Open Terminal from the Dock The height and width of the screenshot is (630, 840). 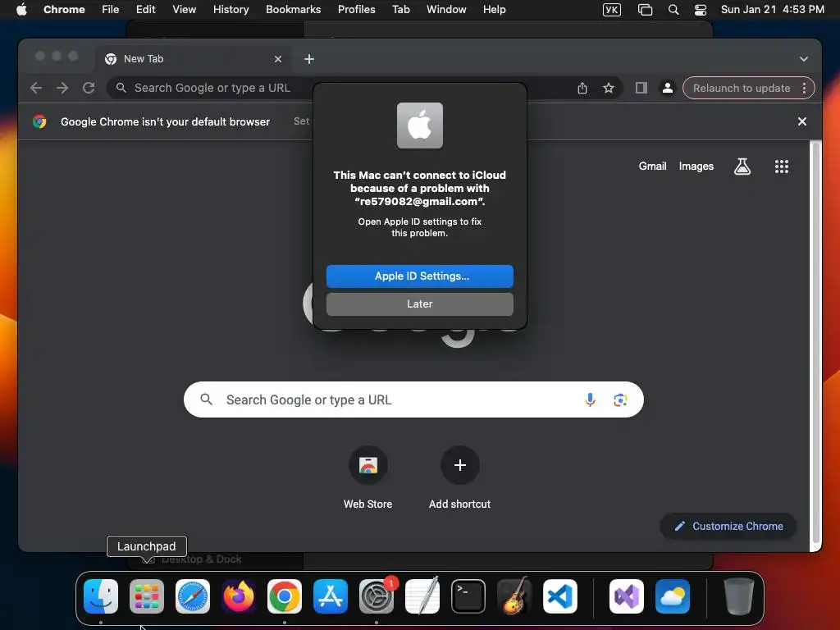click(x=468, y=596)
